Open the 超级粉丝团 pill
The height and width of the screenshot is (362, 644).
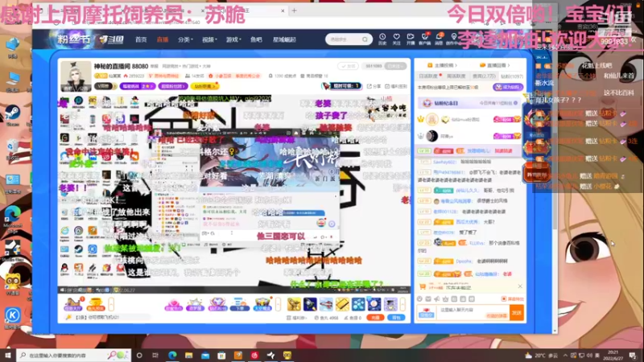pyautogui.click(x=173, y=86)
